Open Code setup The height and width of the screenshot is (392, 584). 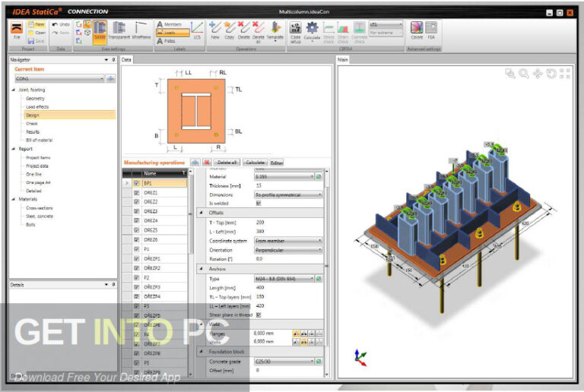295,33
